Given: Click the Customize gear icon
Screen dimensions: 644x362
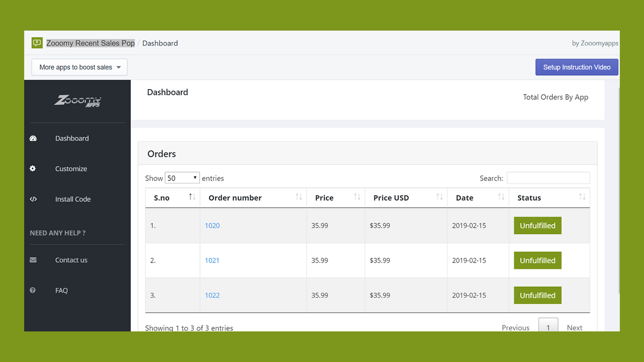Looking at the screenshot, I should coord(33,168).
